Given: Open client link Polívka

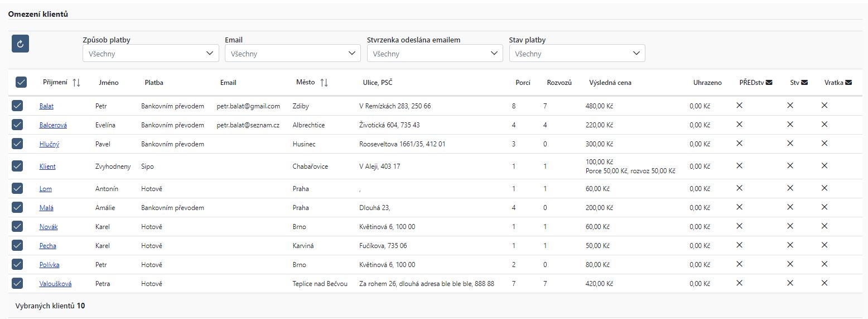Looking at the screenshot, I should (x=49, y=265).
